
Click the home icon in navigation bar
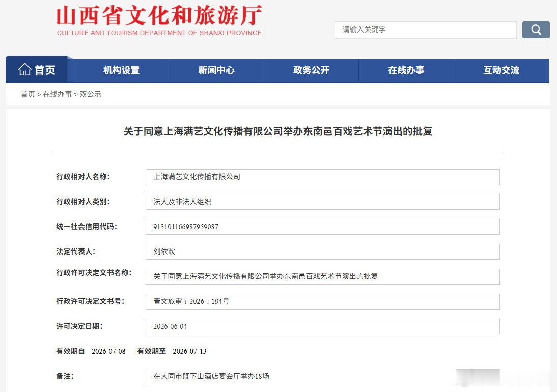click(25, 69)
